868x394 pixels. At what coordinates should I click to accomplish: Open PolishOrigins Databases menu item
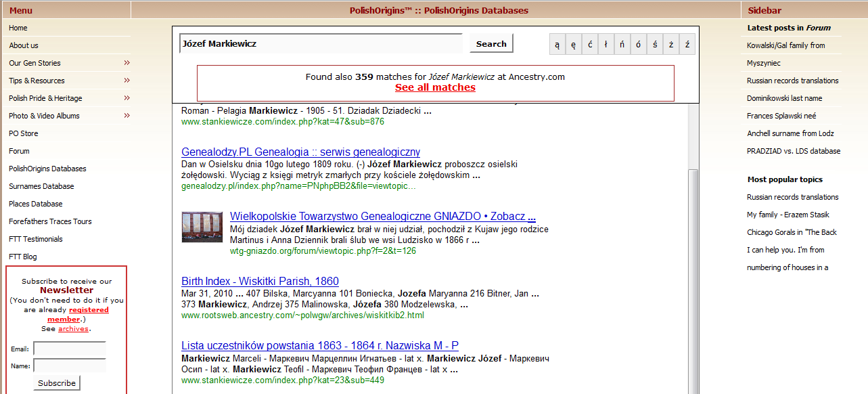click(47, 169)
